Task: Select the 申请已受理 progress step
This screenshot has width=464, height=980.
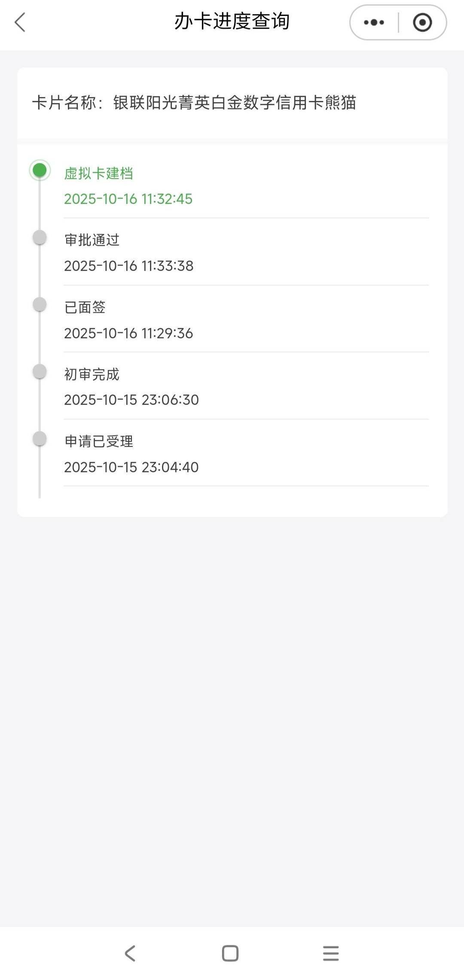Action: [99, 441]
